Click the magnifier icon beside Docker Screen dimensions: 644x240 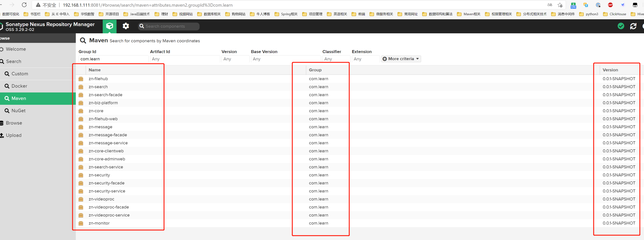[x=7, y=86]
